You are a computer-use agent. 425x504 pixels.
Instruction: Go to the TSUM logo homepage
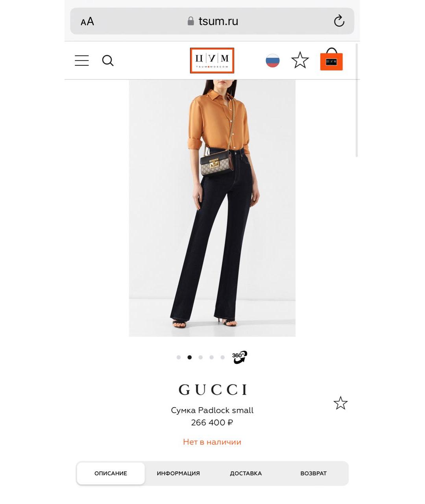212,61
